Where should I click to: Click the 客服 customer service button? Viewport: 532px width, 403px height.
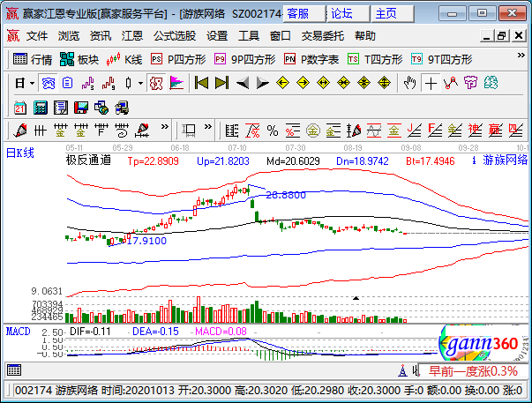(x=304, y=14)
